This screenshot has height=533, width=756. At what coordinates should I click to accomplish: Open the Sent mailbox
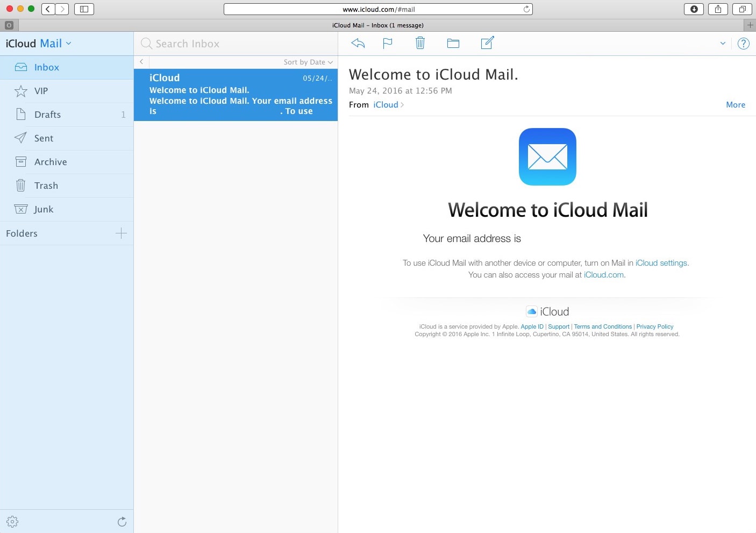click(67, 138)
